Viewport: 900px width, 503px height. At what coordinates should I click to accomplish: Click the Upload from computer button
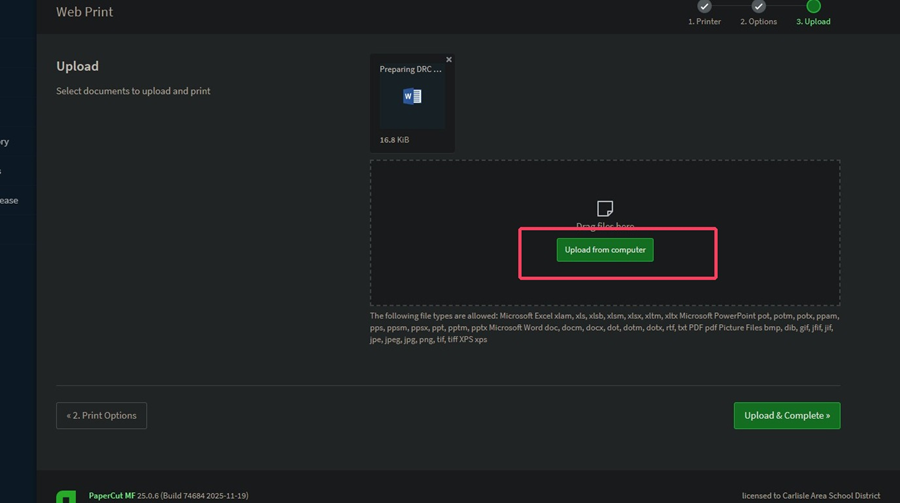605,250
